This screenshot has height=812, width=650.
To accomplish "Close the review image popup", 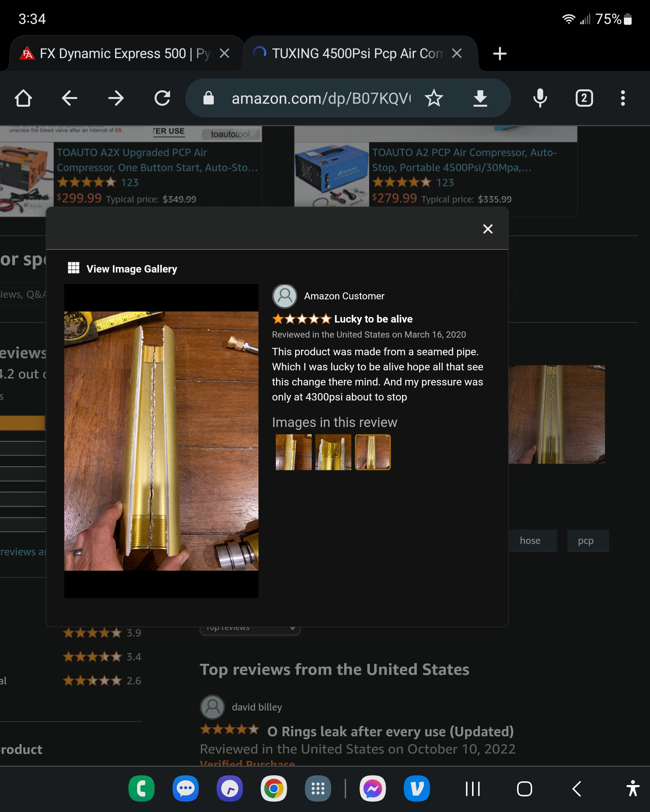I will coord(488,229).
